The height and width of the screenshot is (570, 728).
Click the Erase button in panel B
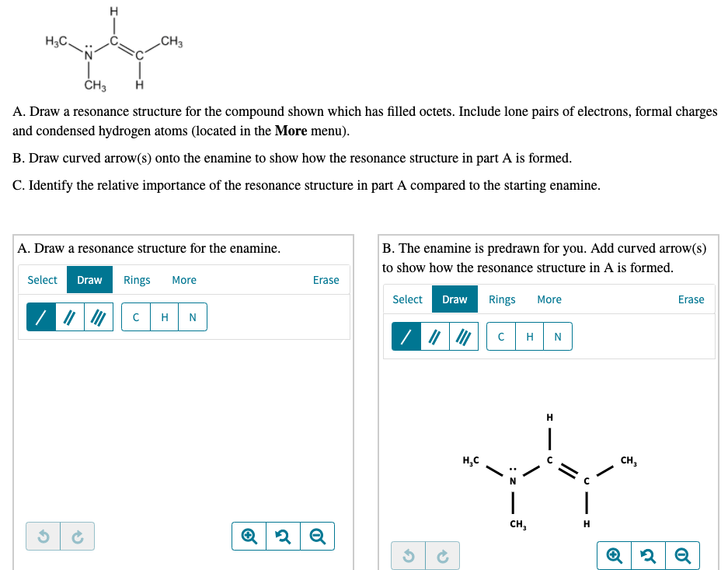[691, 299]
